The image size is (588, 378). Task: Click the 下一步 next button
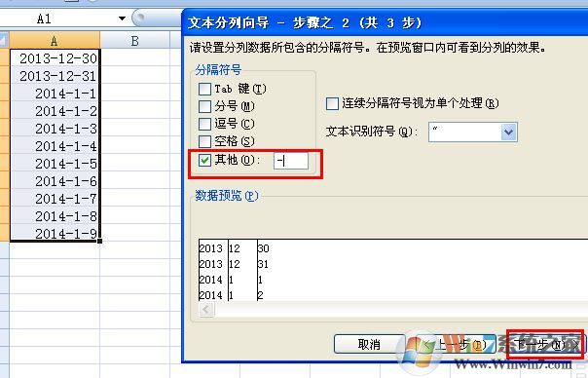pyautogui.click(x=545, y=344)
